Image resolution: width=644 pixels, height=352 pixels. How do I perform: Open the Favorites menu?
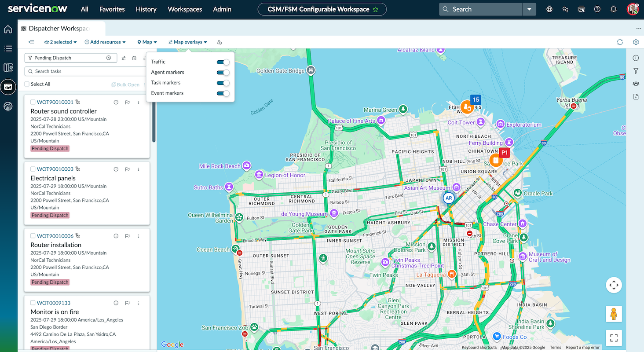112,9
